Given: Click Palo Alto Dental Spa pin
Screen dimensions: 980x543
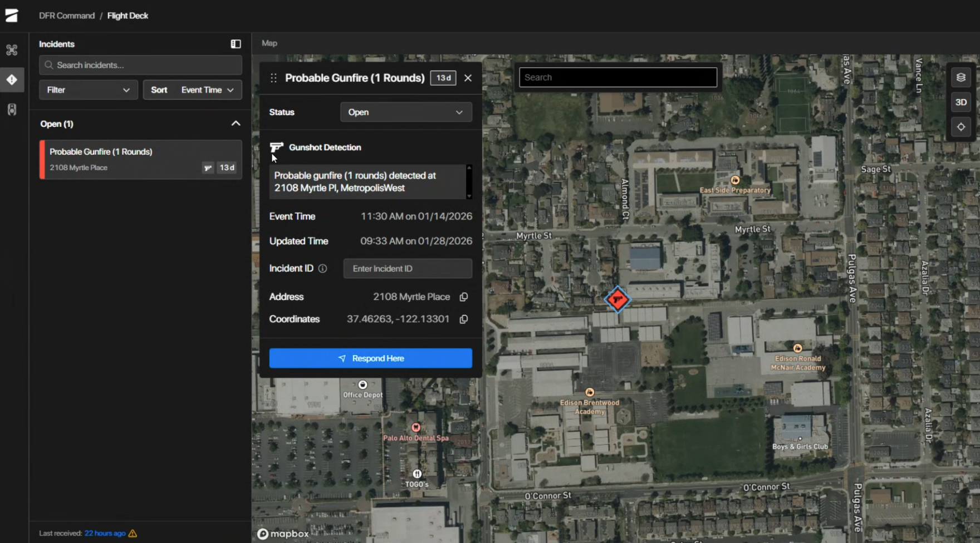Looking at the screenshot, I should pyautogui.click(x=415, y=427).
